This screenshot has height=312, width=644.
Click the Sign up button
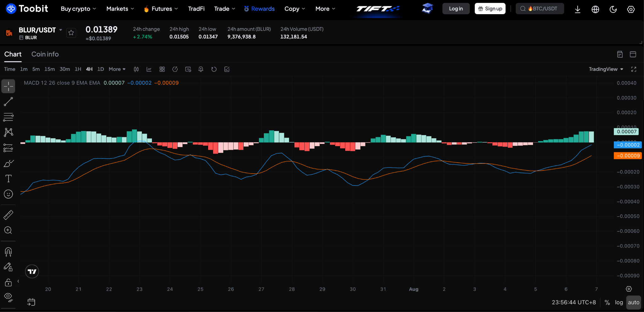490,9
